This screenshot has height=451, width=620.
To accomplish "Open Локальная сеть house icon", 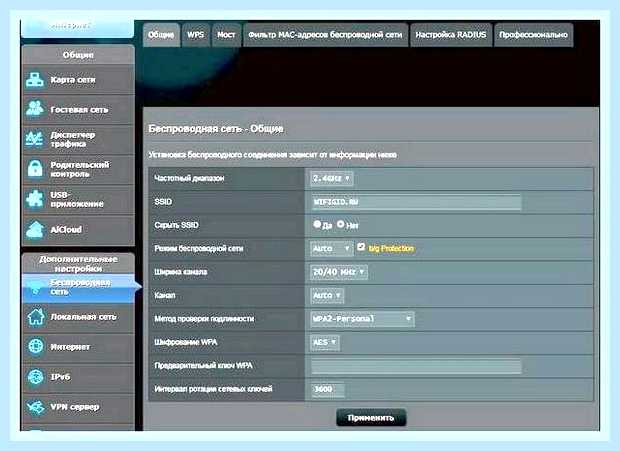I will pyautogui.click(x=36, y=317).
